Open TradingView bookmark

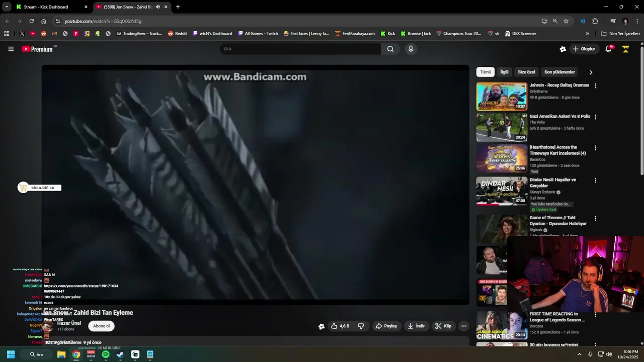(139, 34)
